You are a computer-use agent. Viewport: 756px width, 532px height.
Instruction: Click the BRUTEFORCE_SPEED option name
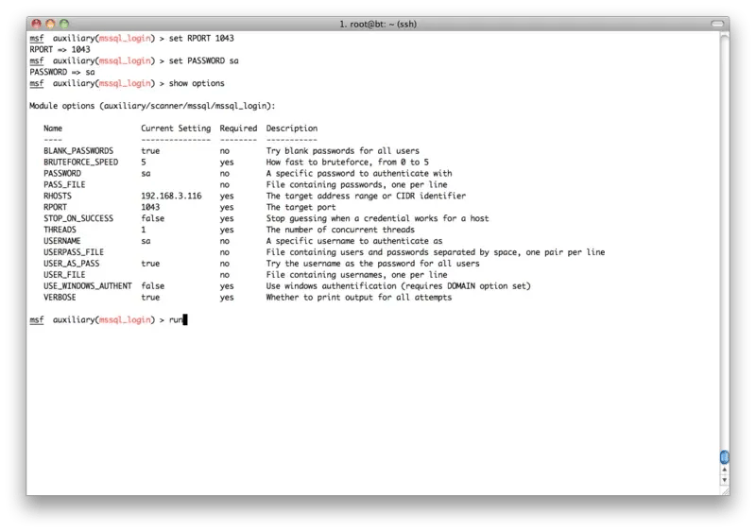[82, 163]
